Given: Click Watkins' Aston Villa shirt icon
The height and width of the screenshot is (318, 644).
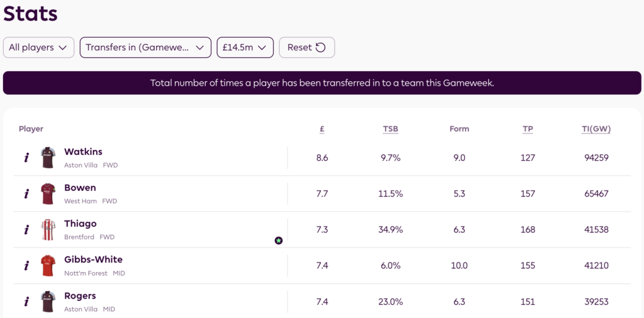Looking at the screenshot, I should tap(48, 157).
